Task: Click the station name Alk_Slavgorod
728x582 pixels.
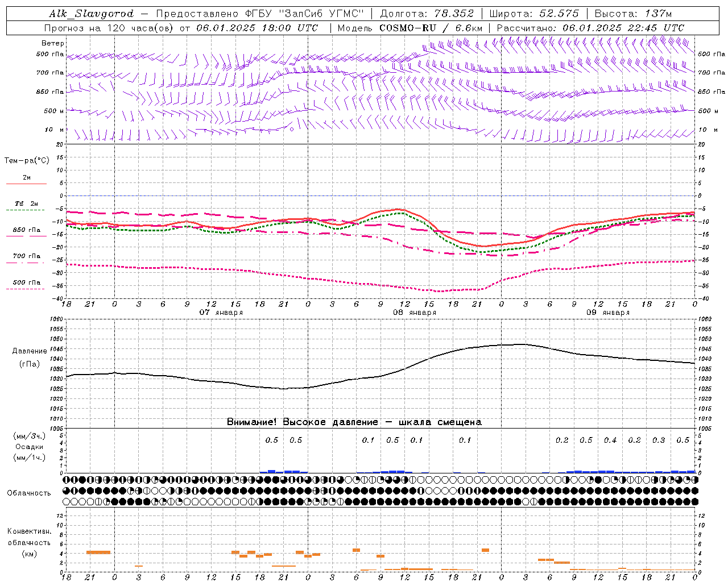Action: 92,14
